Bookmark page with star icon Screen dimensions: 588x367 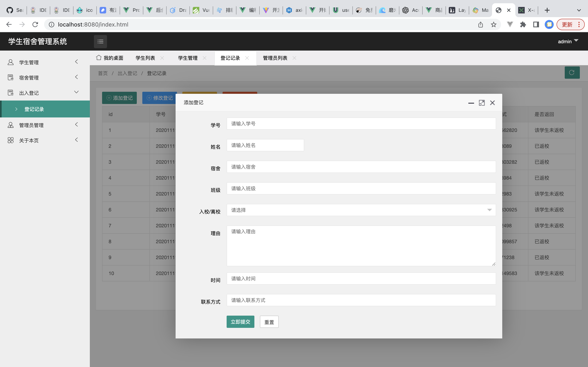(493, 24)
